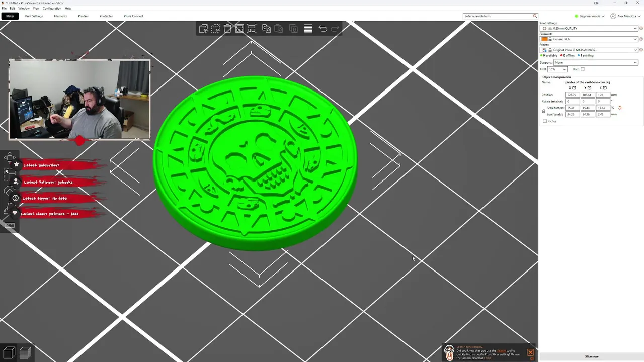Toggle X axis mirror button
The width and height of the screenshot is (644, 362).
(x=574, y=88)
